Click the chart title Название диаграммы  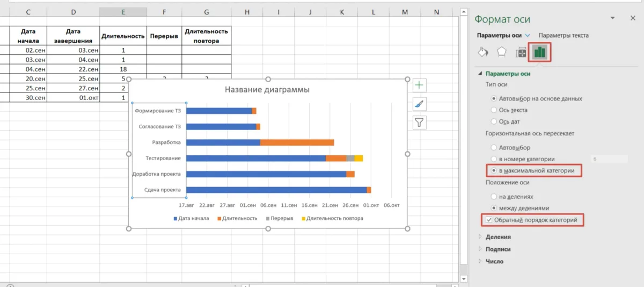267,90
